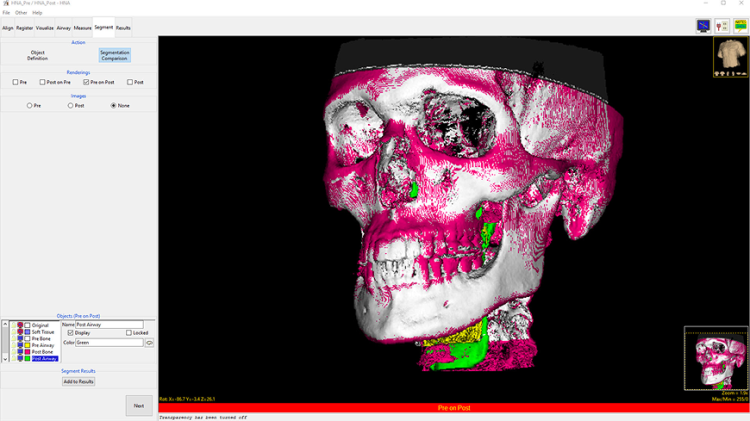Viewport: 750px width, 421px height.
Task: Click the monitor icon next to Post Bone
Action: (20, 351)
